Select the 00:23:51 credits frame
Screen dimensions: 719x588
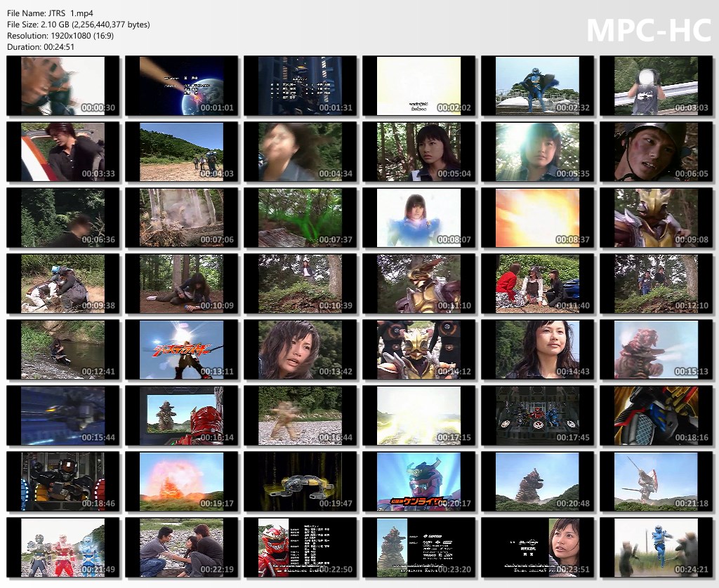point(537,548)
